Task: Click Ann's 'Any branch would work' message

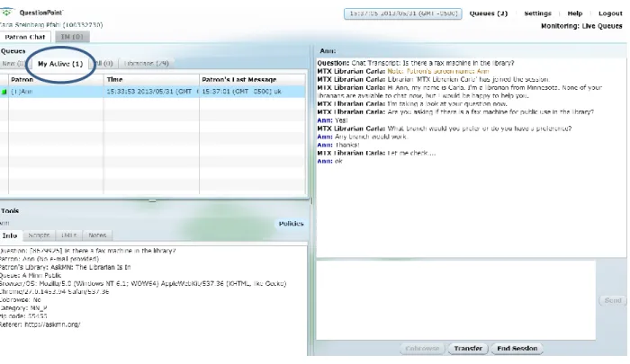Action: click(x=363, y=137)
